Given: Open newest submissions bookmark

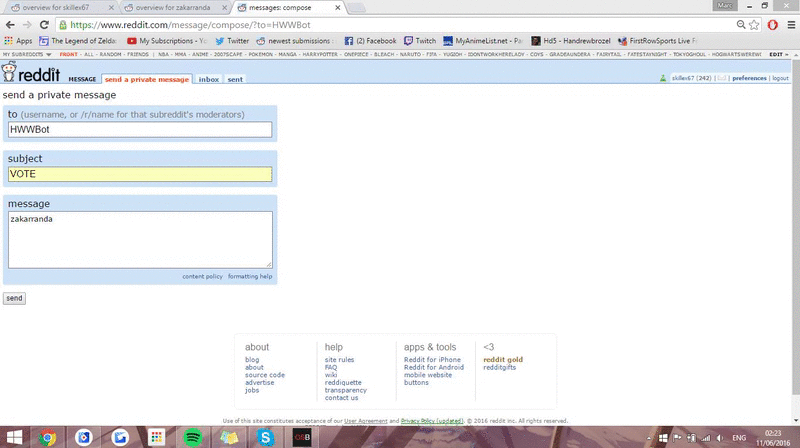Looking at the screenshot, I should pyautogui.click(x=295, y=41).
